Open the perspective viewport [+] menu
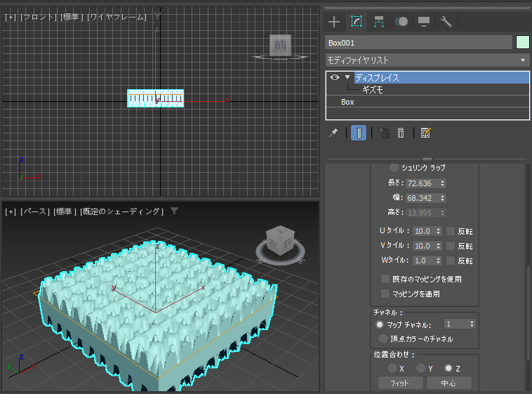The image size is (532, 394). [x=11, y=211]
